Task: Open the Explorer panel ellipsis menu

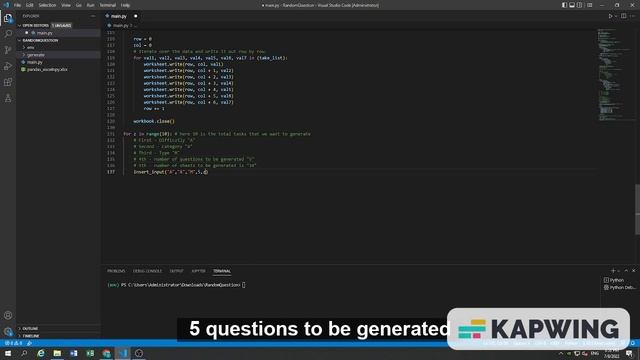Action: 93,16
